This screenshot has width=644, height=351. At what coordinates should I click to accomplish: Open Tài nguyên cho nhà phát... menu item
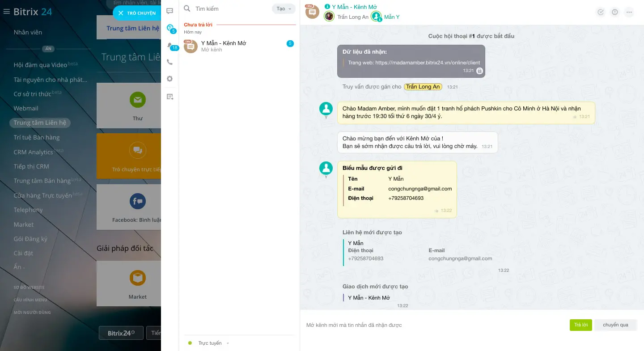[51, 80]
